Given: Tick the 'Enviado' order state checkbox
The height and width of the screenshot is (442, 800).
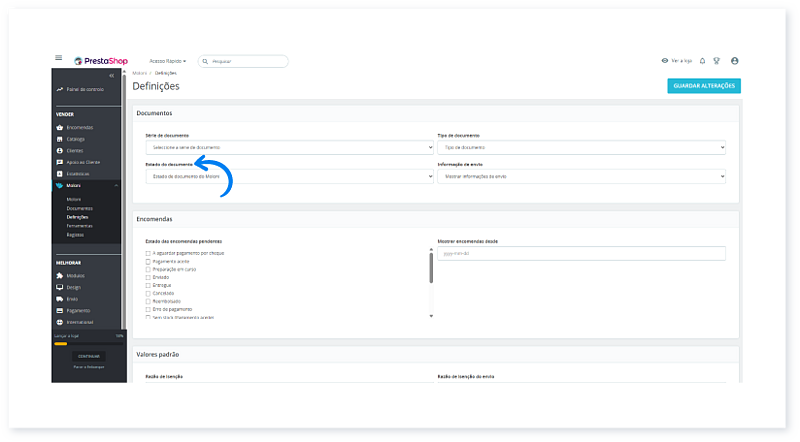Looking at the screenshot, I should tap(148, 278).
